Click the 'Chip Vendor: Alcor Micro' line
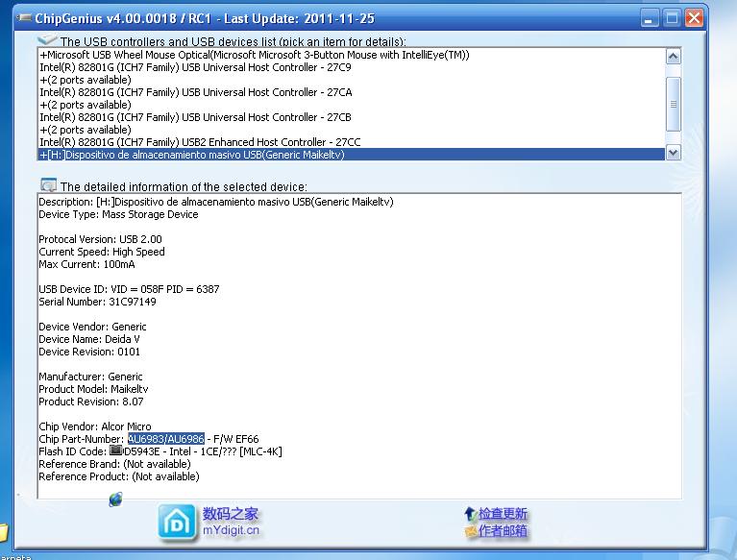The image size is (737, 560). 95,426
